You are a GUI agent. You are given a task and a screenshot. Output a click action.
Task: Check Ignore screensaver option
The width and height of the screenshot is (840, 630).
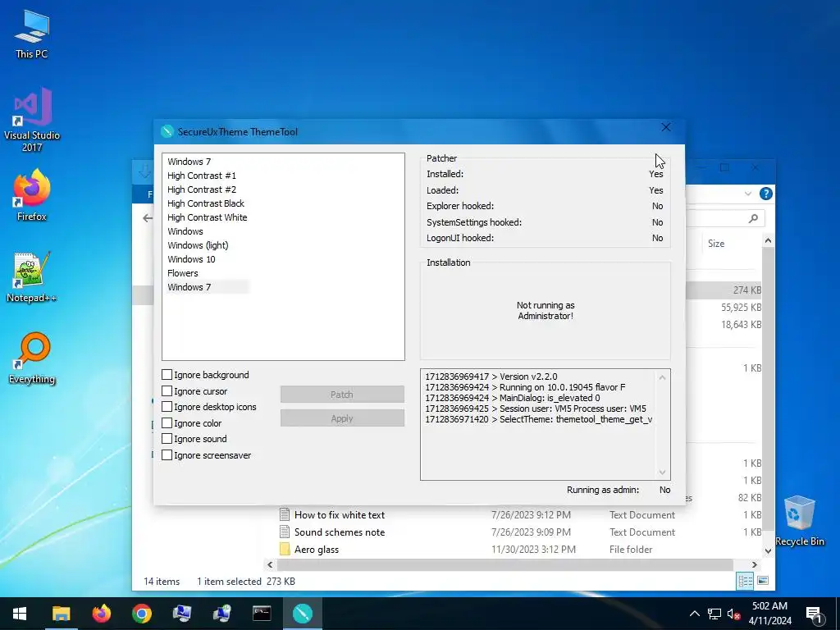point(167,454)
